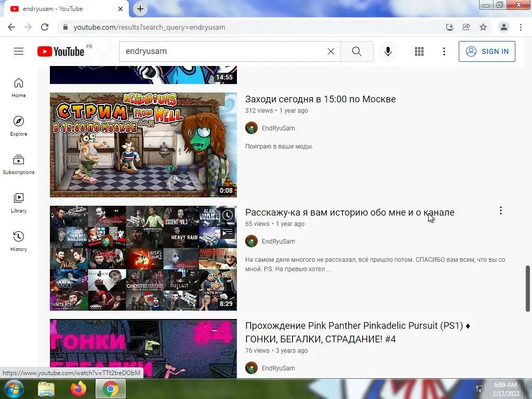Add the 8:29 video to Watch later

coord(228,215)
